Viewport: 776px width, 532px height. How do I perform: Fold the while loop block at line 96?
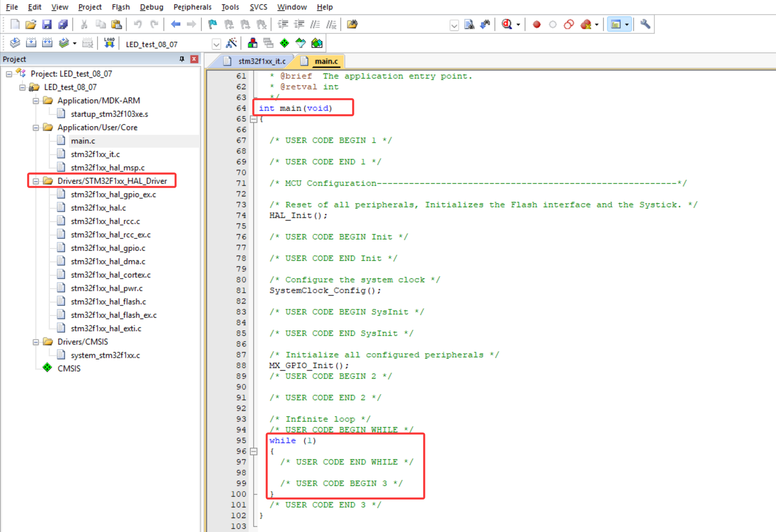[254, 452]
